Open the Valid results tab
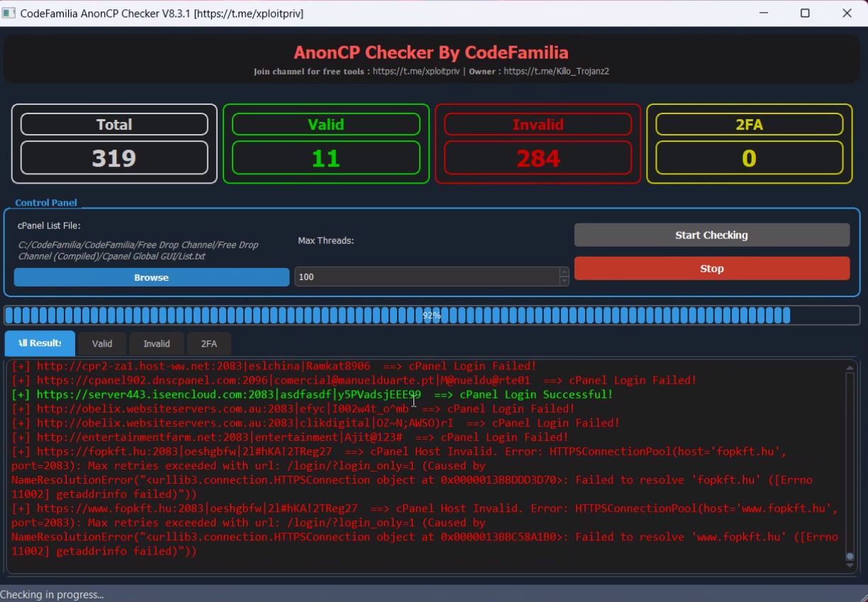This screenshot has height=602, width=868. 102,344
